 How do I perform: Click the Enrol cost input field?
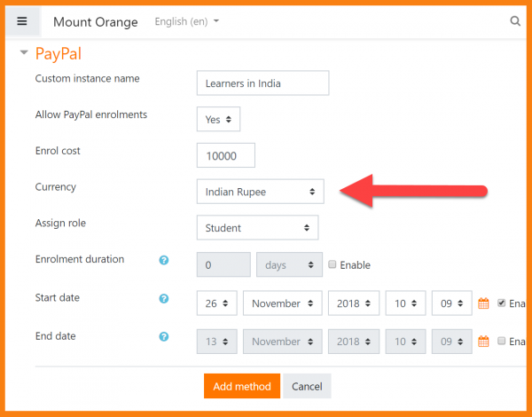point(225,155)
